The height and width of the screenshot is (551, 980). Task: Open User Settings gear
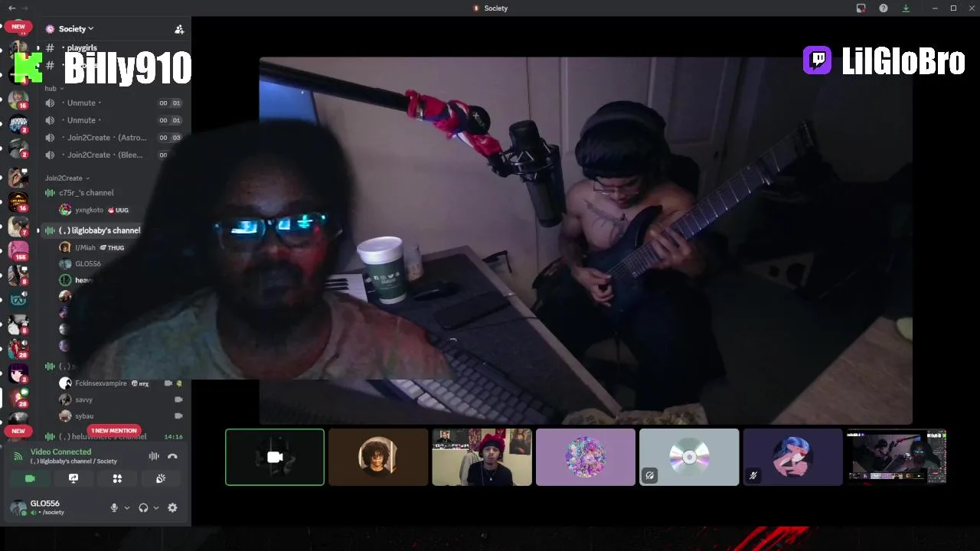click(x=172, y=507)
